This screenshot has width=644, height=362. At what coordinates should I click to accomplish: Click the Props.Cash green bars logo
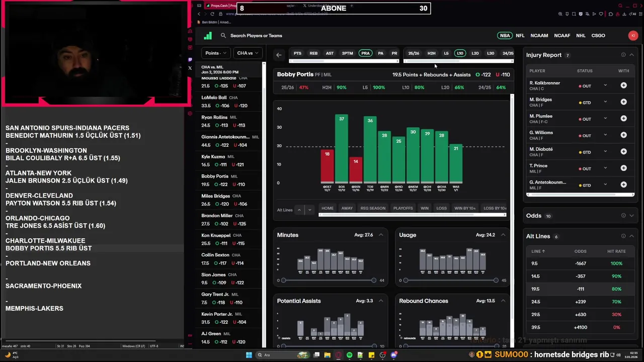coord(208,36)
